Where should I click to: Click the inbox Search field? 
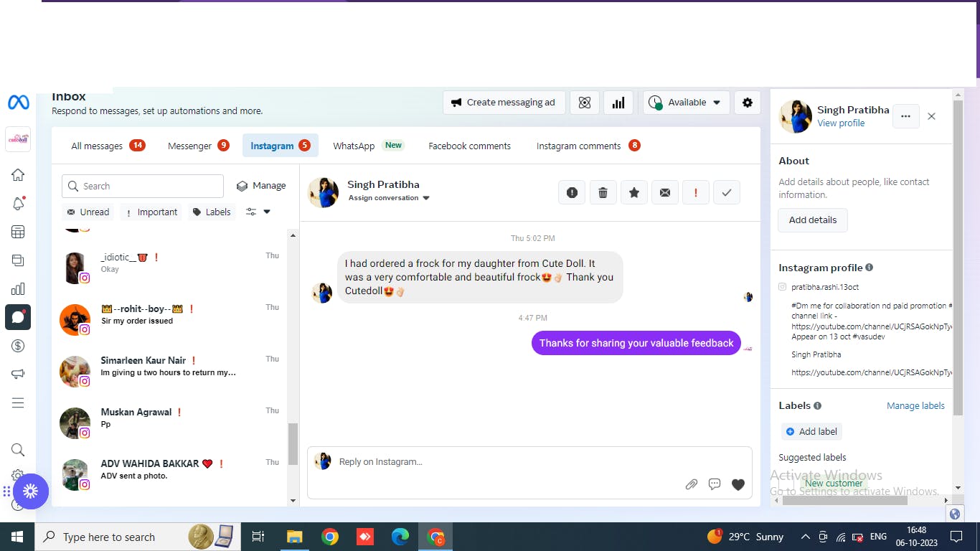(x=143, y=186)
